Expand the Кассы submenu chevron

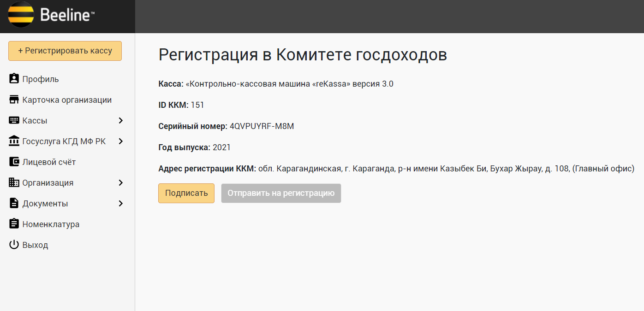coord(121,120)
